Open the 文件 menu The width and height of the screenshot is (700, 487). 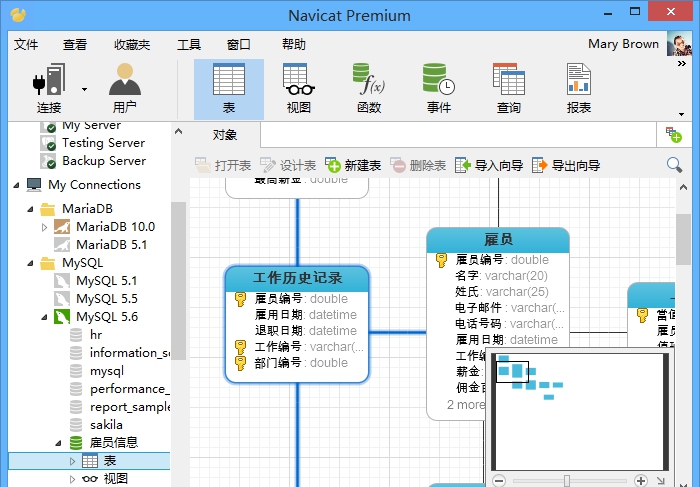coord(26,45)
